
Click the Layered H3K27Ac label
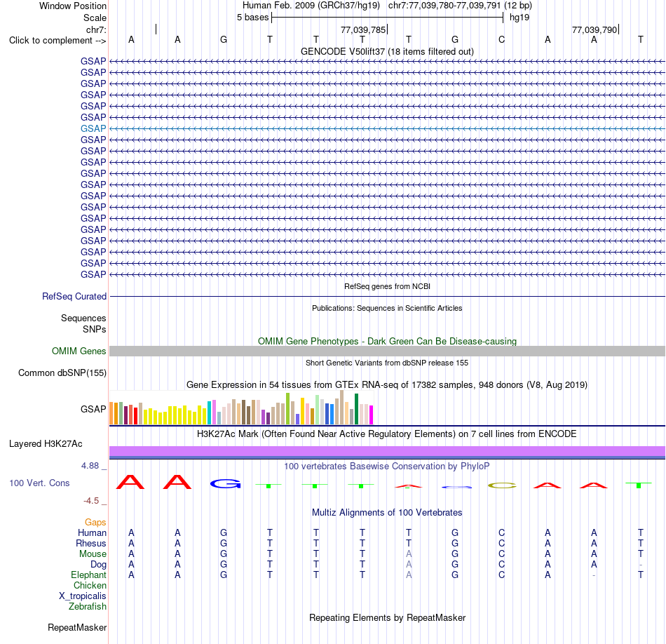coord(46,444)
